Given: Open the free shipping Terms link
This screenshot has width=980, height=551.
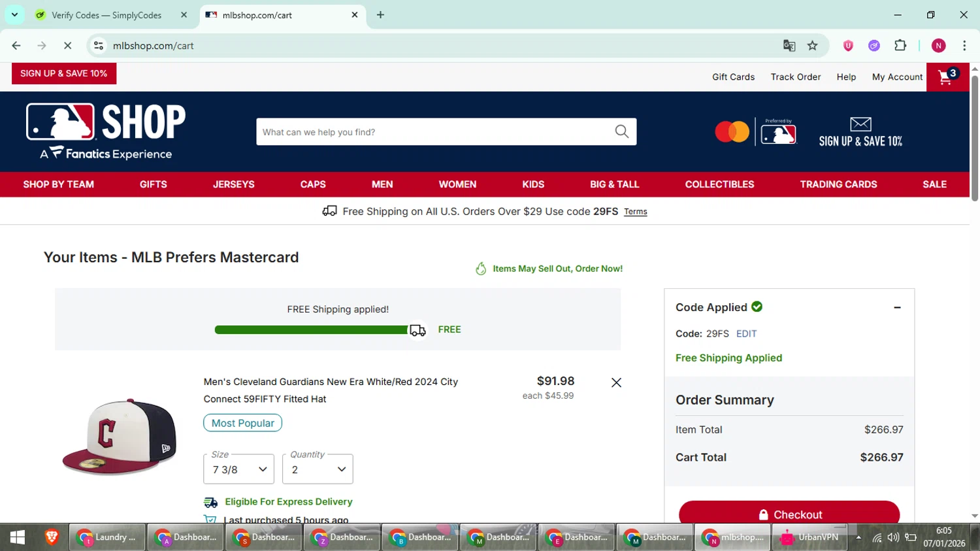Looking at the screenshot, I should point(635,212).
